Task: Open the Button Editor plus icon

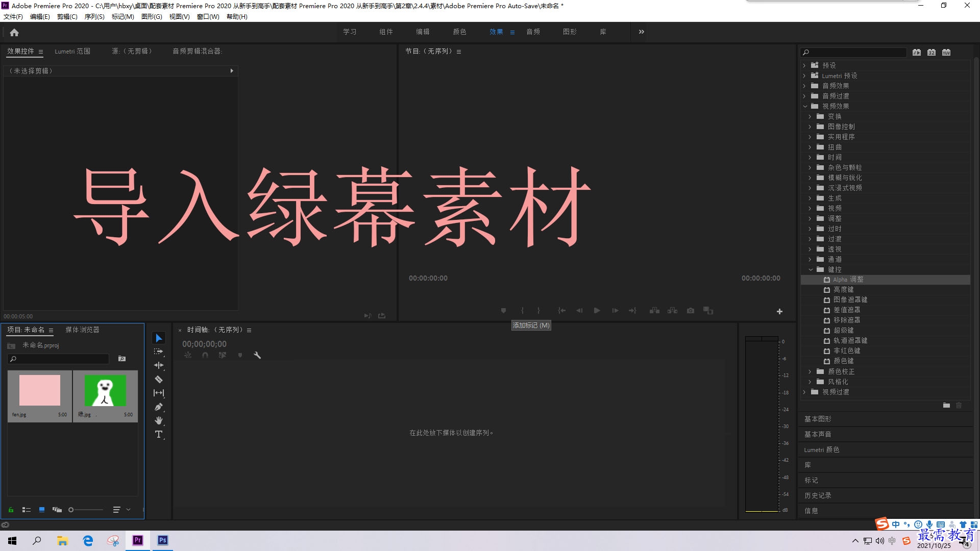Action: point(779,311)
